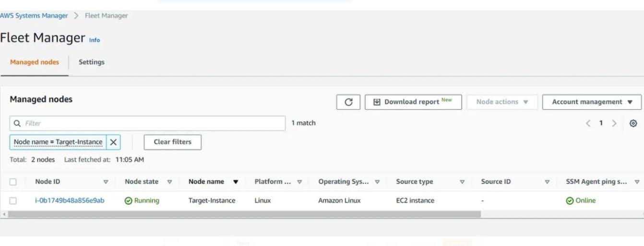Select all nodes header checkbox

(x=13, y=182)
